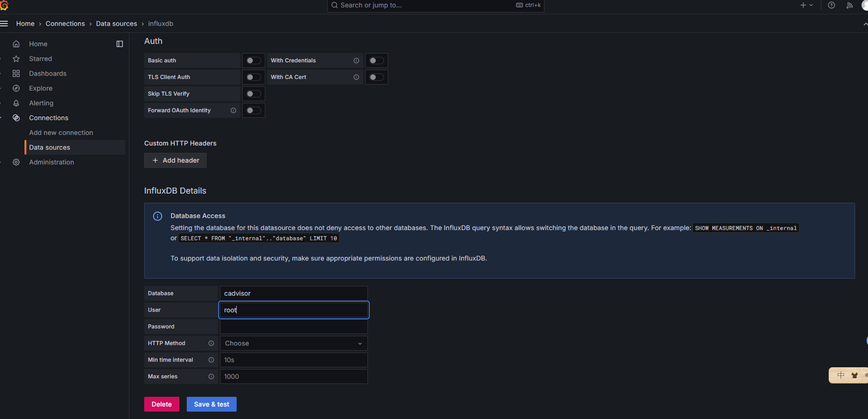
Task: Open Explore in the sidebar
Action: pos(41,88)
